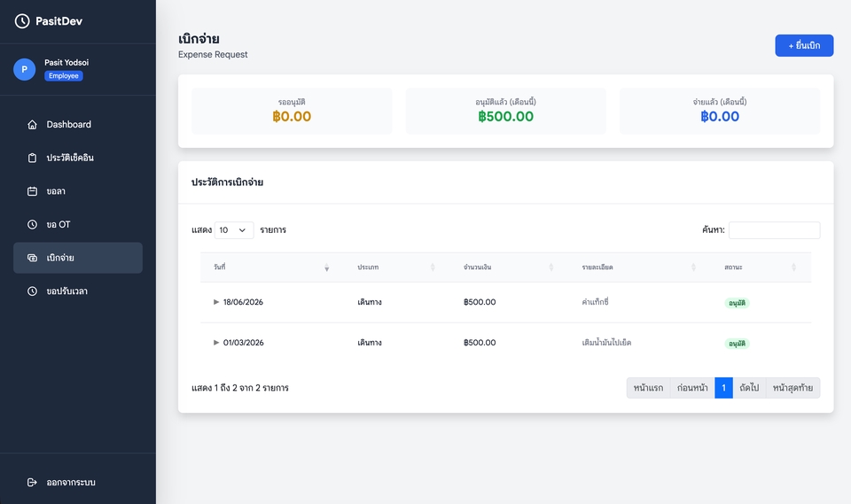Select the เบิกจ่าย sidebar menu item
851x504 pixels.
coord(78,258)
